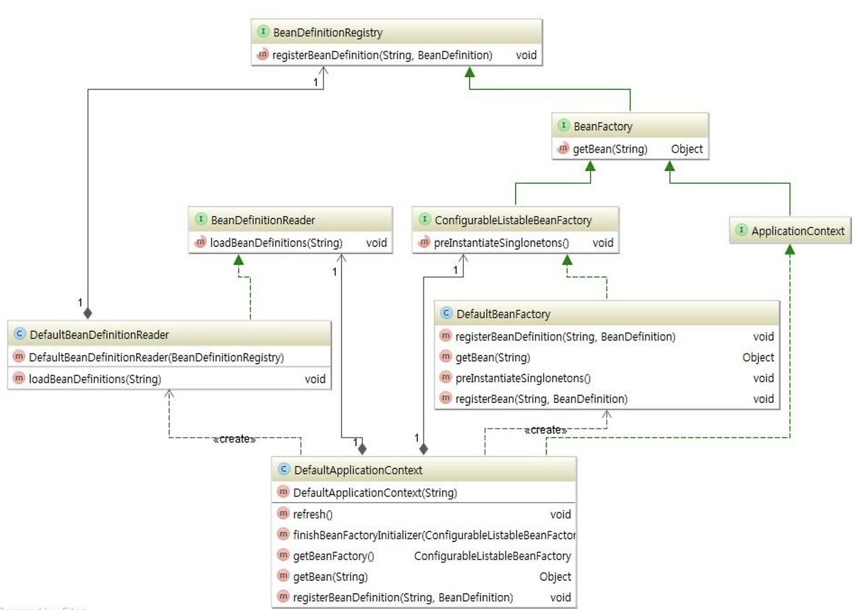Click registerBeanDefinition text in DefaultBeanFactory
868x610 pixels.
click(566, 337)
